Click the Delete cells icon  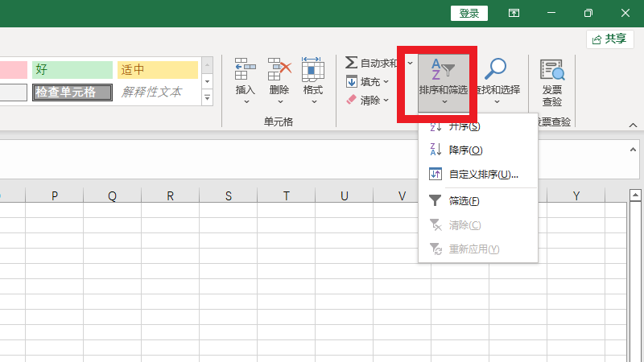point(279,70)
